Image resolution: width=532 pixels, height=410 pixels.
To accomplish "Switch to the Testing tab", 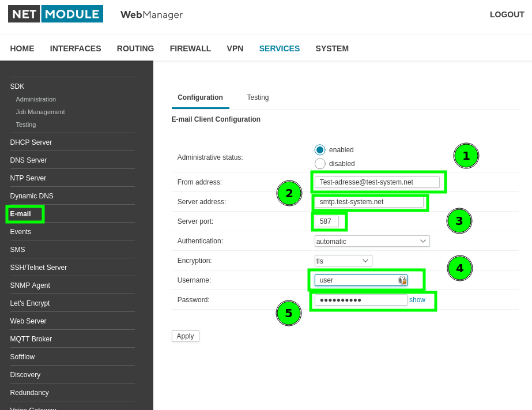I will (258, 97).
